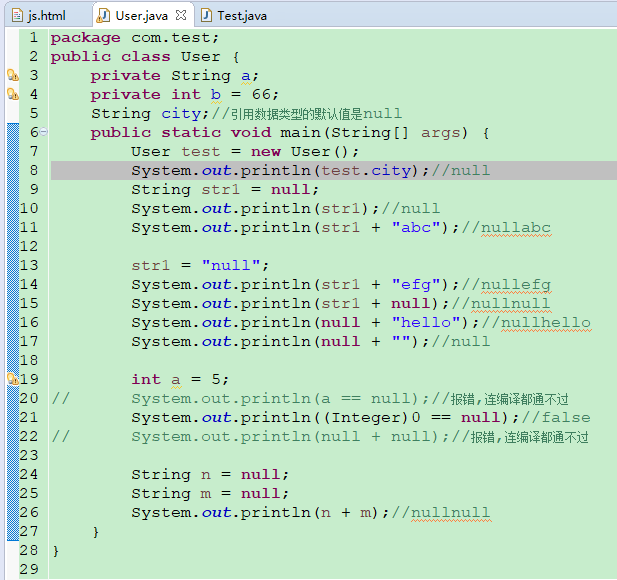Click 'new' keyword on line 7
Viewport: 617px width, 580px height.
coord(266,152)
